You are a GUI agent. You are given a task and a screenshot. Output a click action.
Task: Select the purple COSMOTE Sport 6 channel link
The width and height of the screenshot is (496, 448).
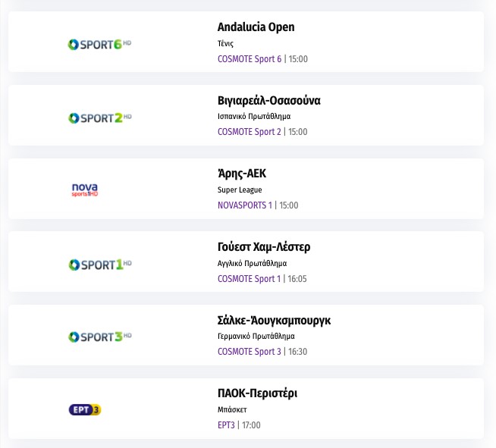[250, 59]
